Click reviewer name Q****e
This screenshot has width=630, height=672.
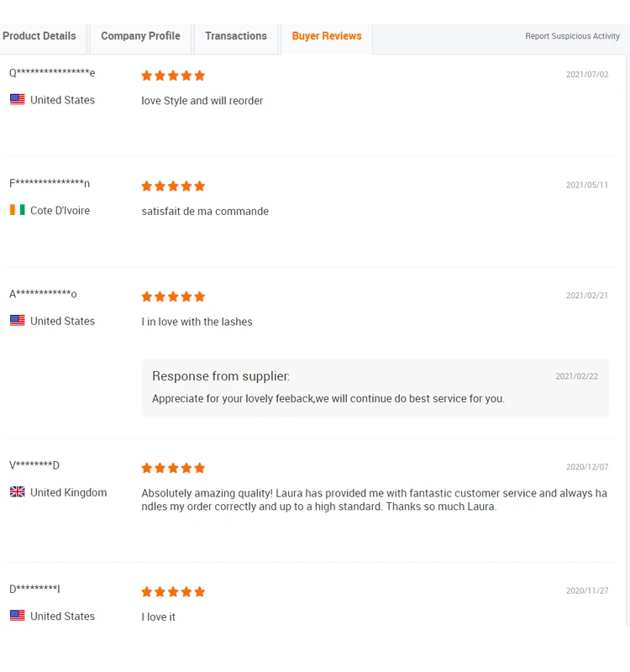coord(52,73)
